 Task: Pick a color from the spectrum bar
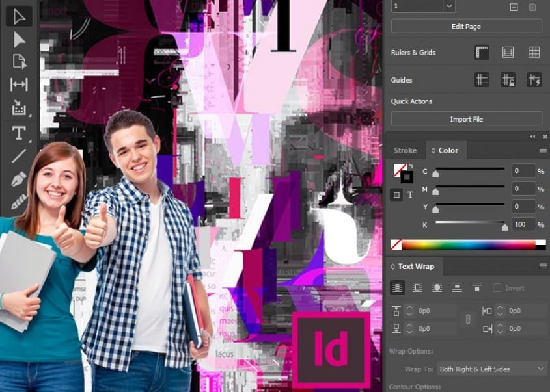click(x=469, y=244)
